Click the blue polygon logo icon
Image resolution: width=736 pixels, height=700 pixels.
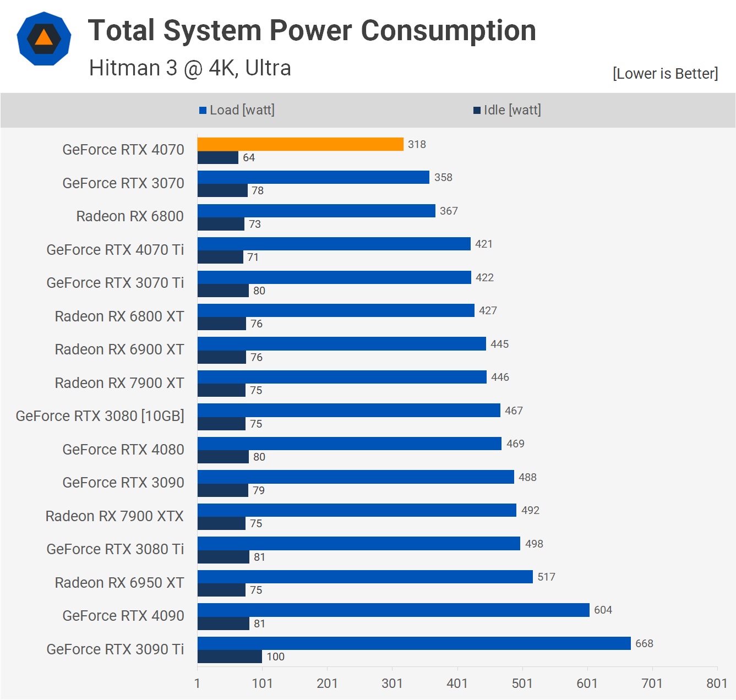coord(44,39)
